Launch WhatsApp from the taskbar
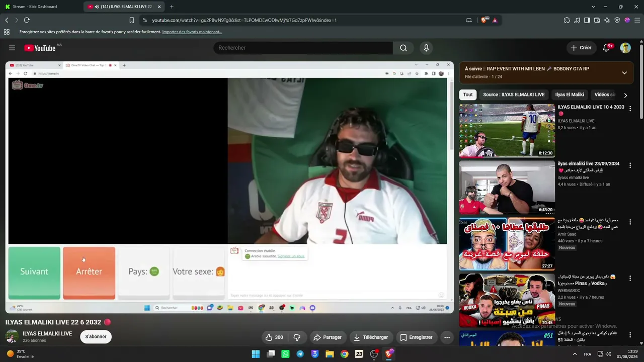The width and height of the screenshot is (644, 362). (x=285, y=354)
